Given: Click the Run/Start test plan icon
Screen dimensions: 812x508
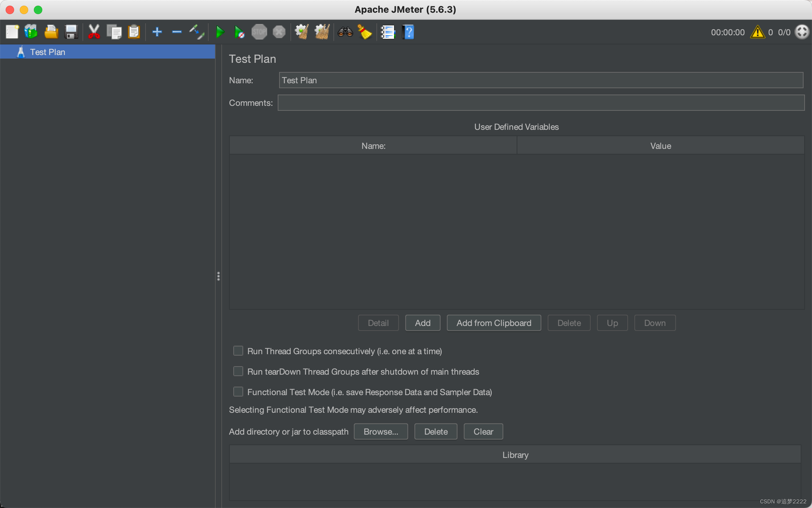Looking at the screenshot, I should (x=219, y=32).
